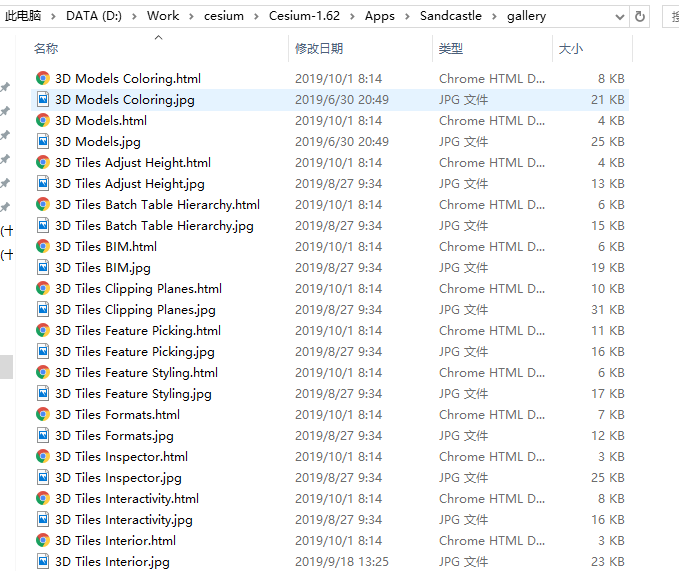Click Chrome icon of 3D Tiles BIM.html
Viewport: 679px width, 584px height.
click(42, 246)
